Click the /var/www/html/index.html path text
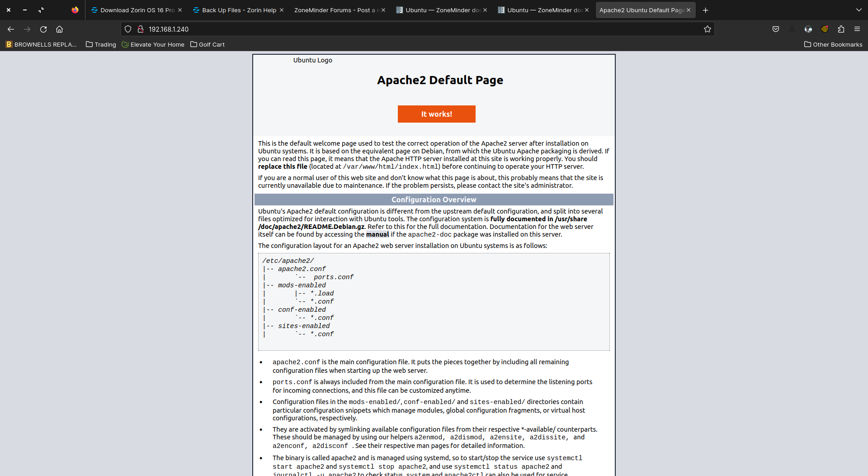 tap(390, 167)
